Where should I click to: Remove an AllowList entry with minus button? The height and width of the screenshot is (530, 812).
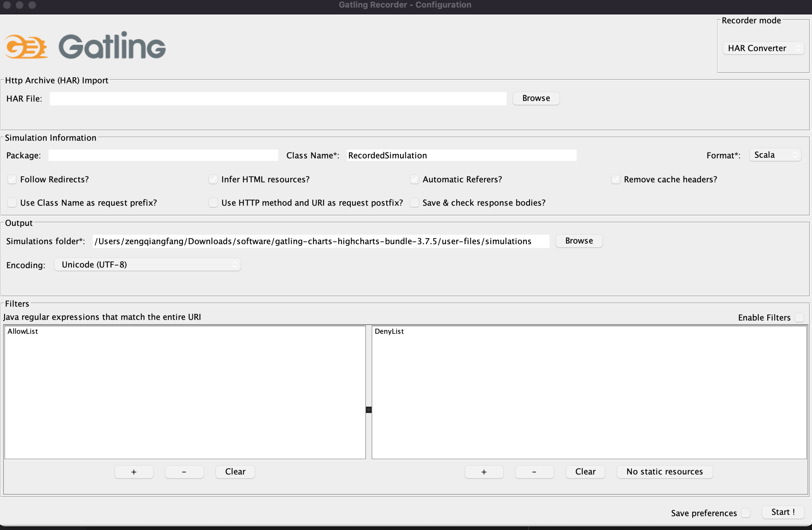pyautogui.click(x=184, y=472)
